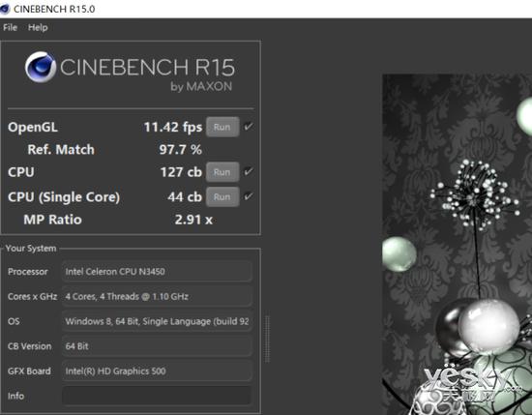Toggle the CPU test checkbox
532x415 pixels.
click(x=249, y=171)
